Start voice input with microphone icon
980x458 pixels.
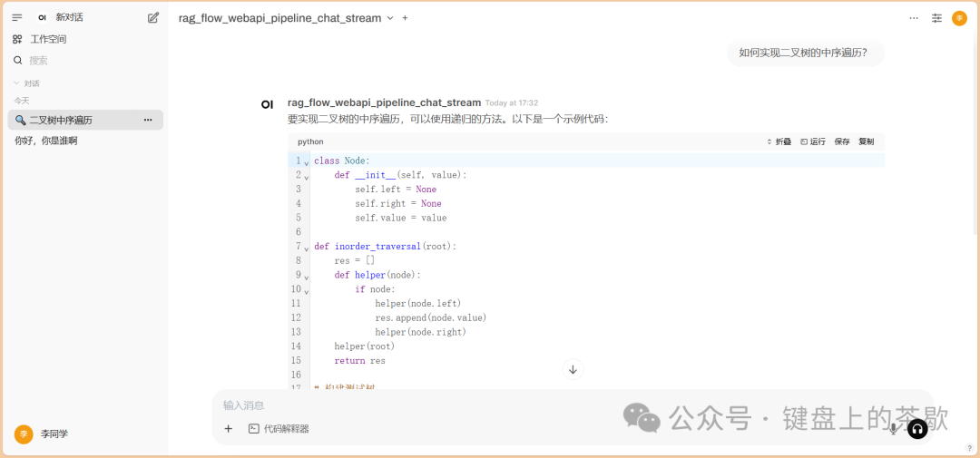pyautogui.click(x=894, y=429)
